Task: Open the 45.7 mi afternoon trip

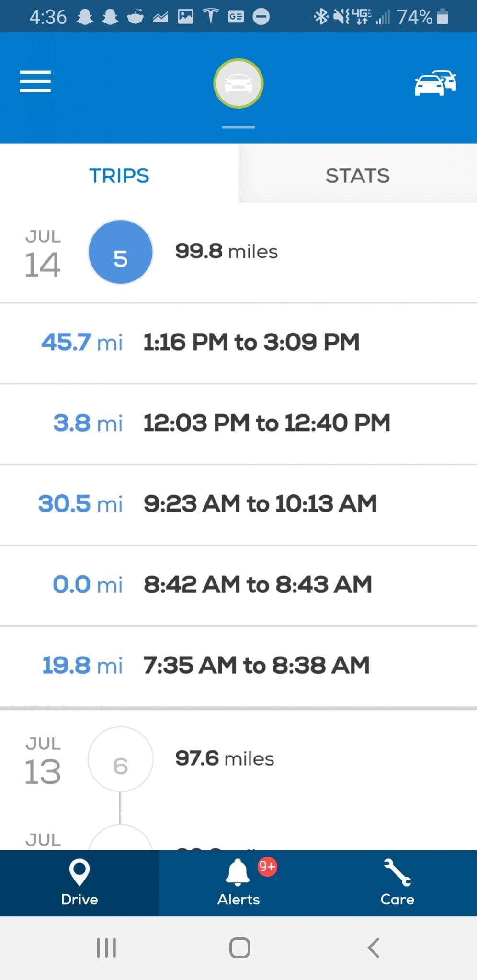Action: pos(238,343)
